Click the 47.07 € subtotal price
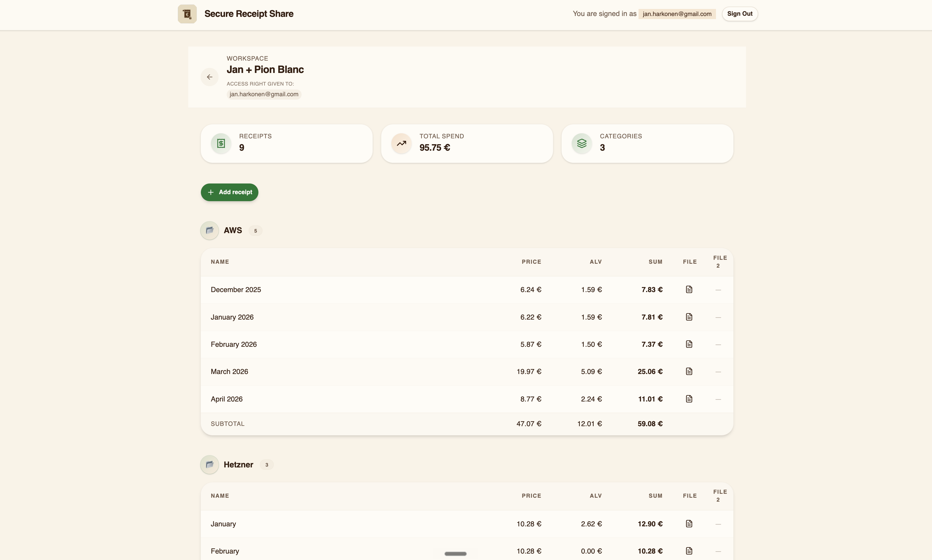Viewport: 932px width, 560px height. pos(529,424)
